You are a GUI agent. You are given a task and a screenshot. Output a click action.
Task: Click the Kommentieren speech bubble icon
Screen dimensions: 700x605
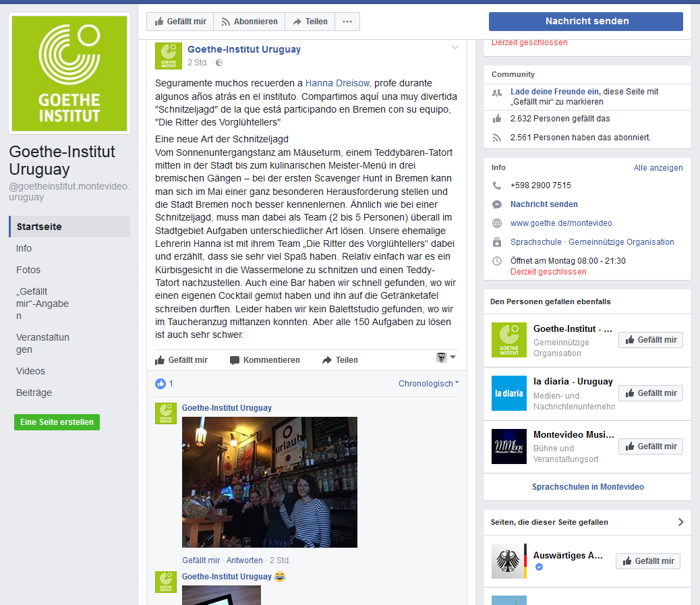point(235,360)
